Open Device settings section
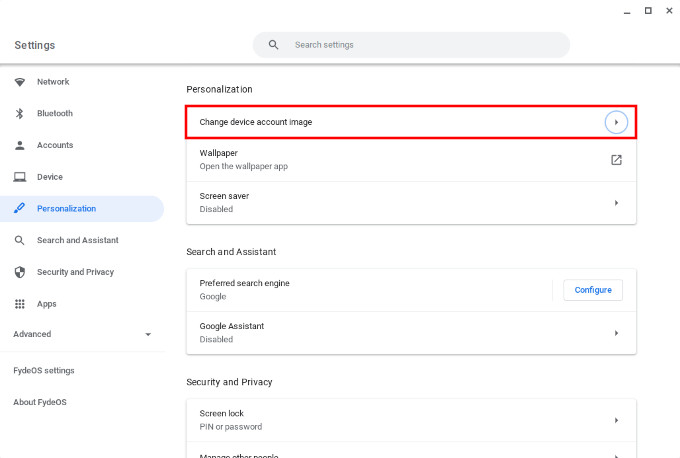The width and height of the screenshot is (680, 458). coord(50,177)
